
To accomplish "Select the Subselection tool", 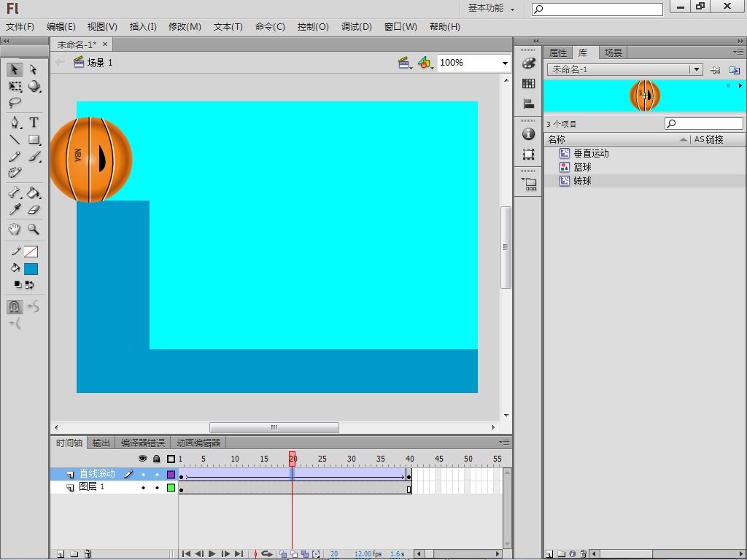I will point(34,69).
